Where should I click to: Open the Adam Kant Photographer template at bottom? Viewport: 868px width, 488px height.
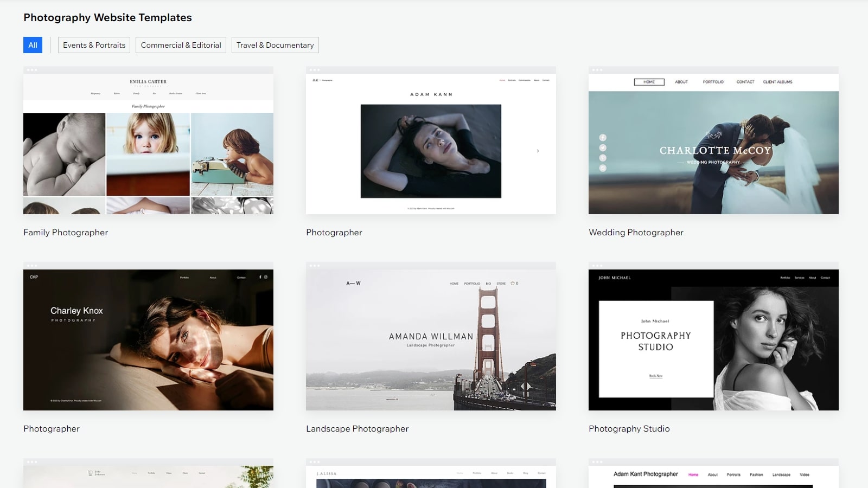[x=713, y=473]
